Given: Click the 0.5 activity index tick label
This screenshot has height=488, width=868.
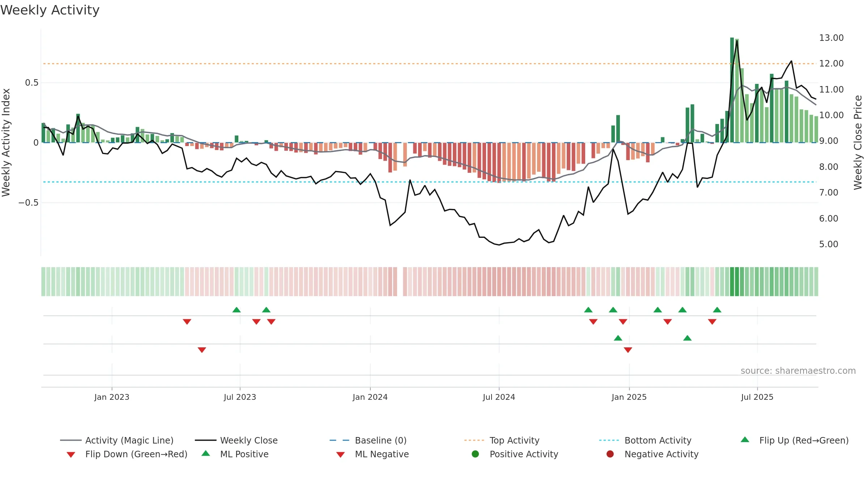Looking at the screenshot, I should point(31,83).
